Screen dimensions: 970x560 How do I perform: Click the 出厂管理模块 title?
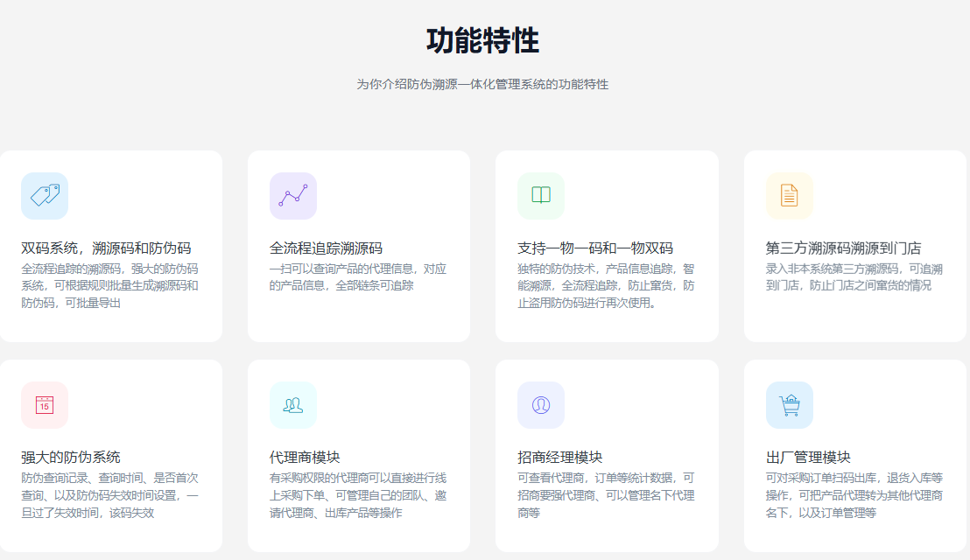(x=808, y=457)
